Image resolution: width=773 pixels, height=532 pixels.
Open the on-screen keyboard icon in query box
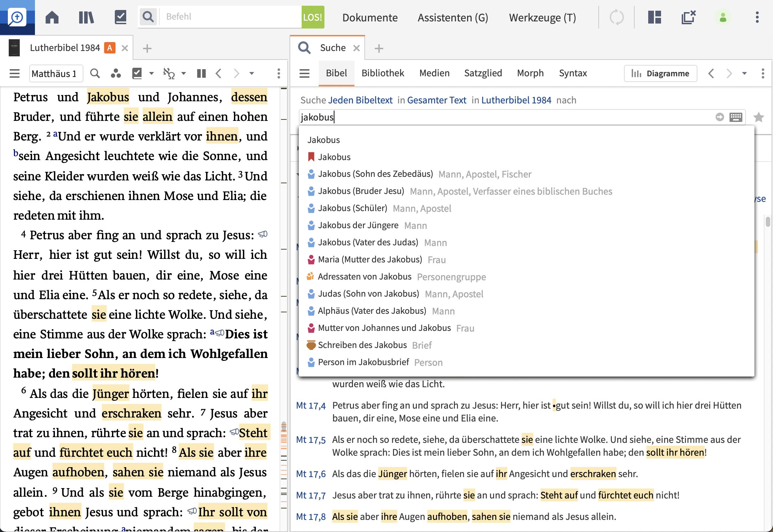click(736, 117)
